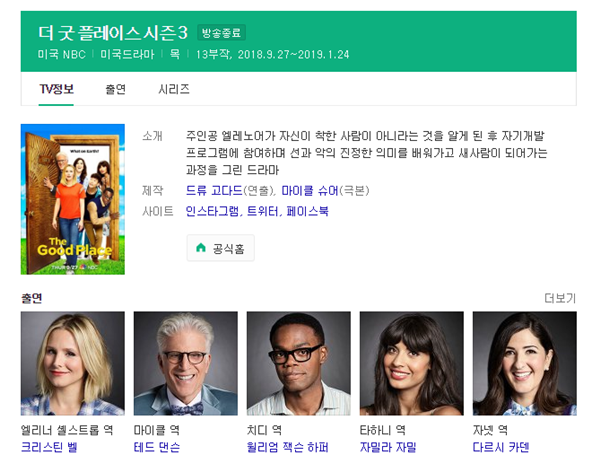Click the 출연 section heading
This screenshot has width=600, height=472.
click(31, 298)
